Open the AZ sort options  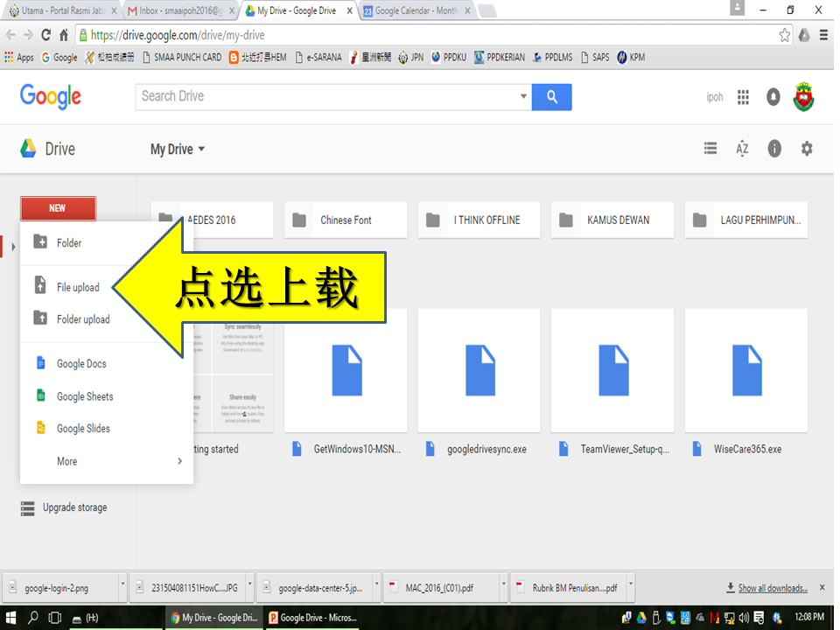coord(742,149)
